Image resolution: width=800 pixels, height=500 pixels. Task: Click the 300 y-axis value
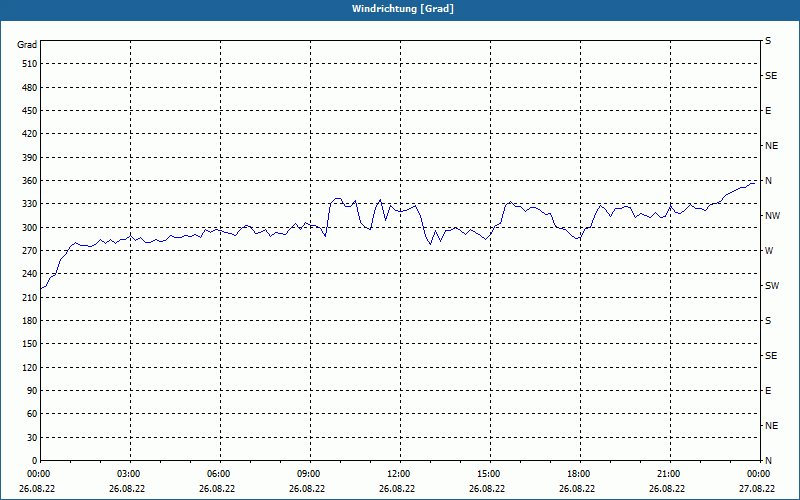tap(30, 228)
